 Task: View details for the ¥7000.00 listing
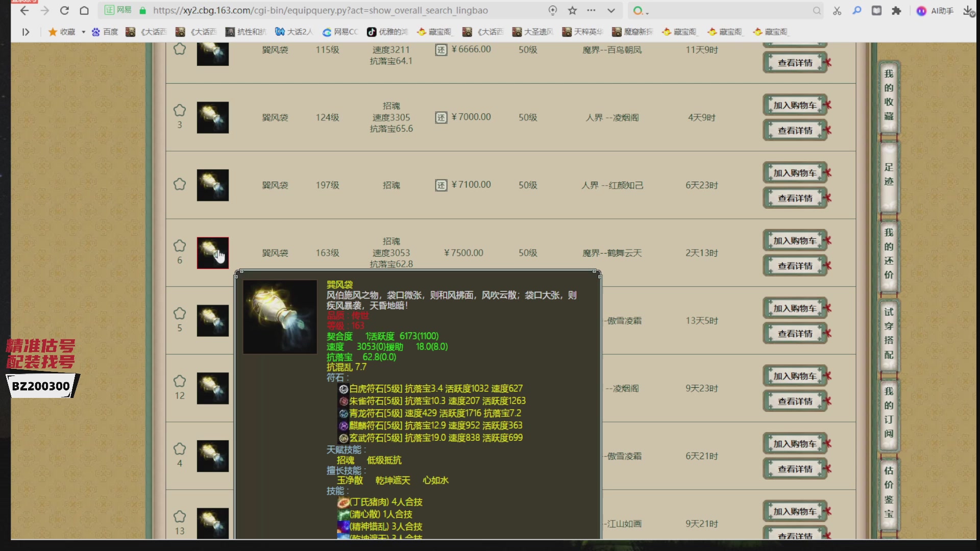pyautogui.click(x=795, y=131)
